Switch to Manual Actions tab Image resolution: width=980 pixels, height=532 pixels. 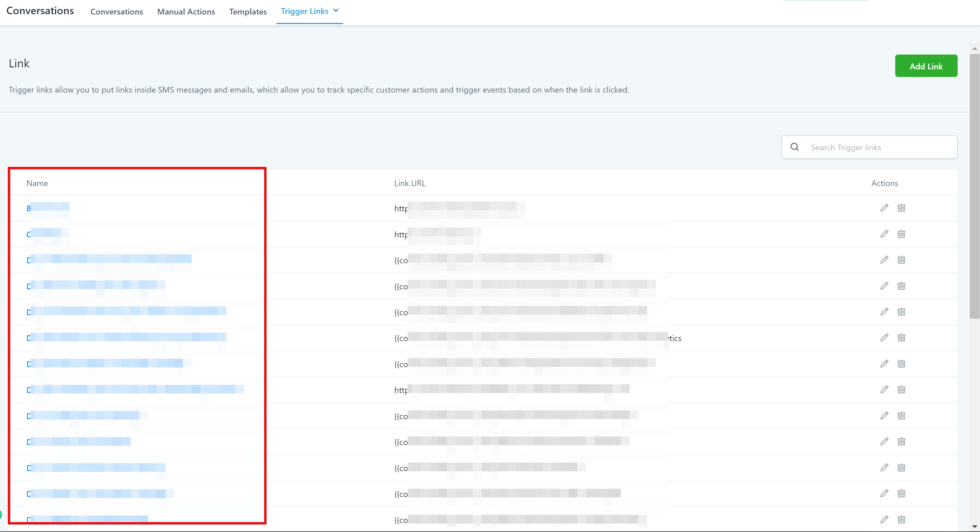pos(186,12)
